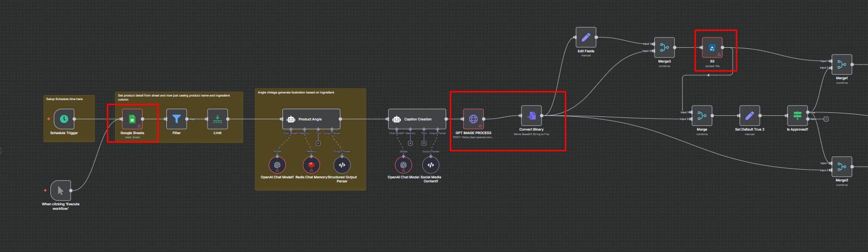Viewport: 868px width, 252px height.
Task: Select the OpenAI Chat Model sub-node under Caption Creation
Action: click(x=403, y=165)
